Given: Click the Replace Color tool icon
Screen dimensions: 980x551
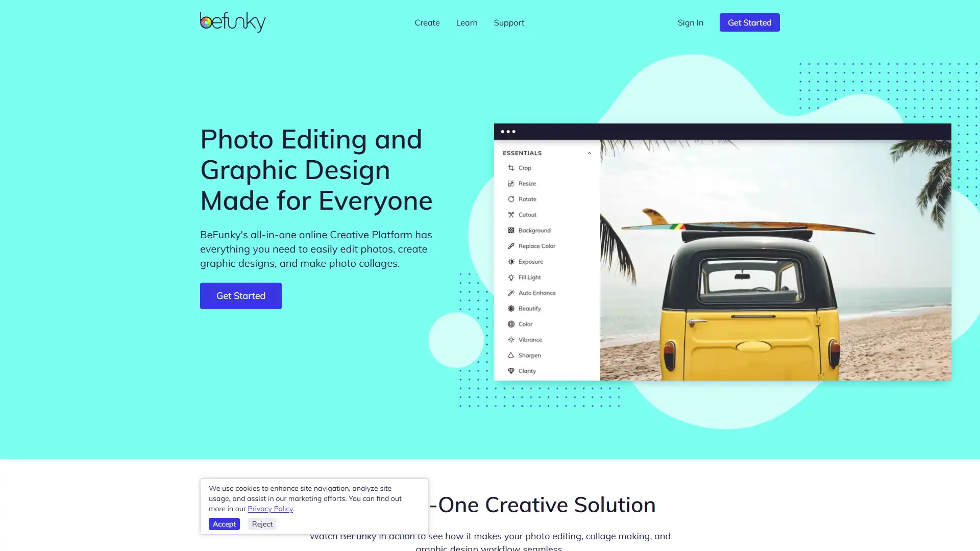Looking at the screenshot, I should pos(511,245).
